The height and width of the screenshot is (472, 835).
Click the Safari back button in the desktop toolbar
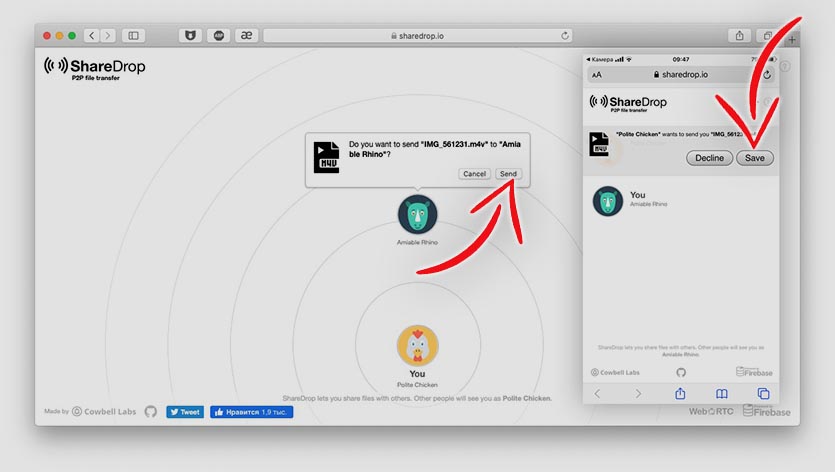point(92,36)
